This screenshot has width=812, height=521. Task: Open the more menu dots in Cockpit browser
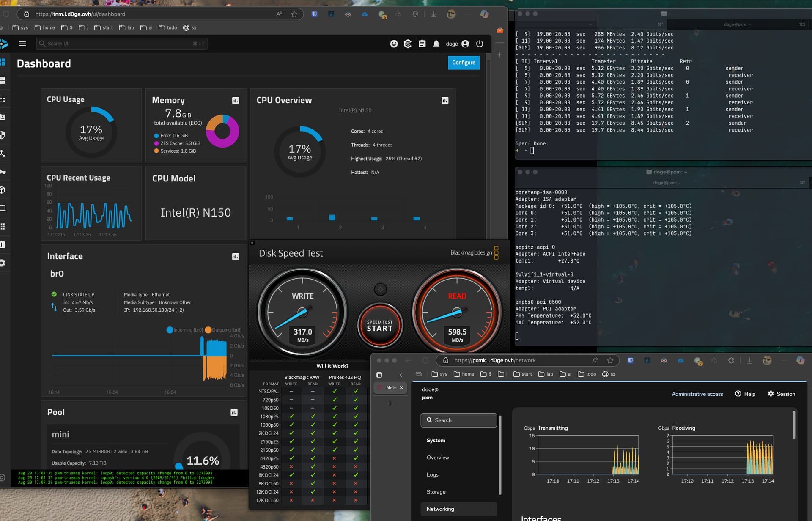pos(785,360)
